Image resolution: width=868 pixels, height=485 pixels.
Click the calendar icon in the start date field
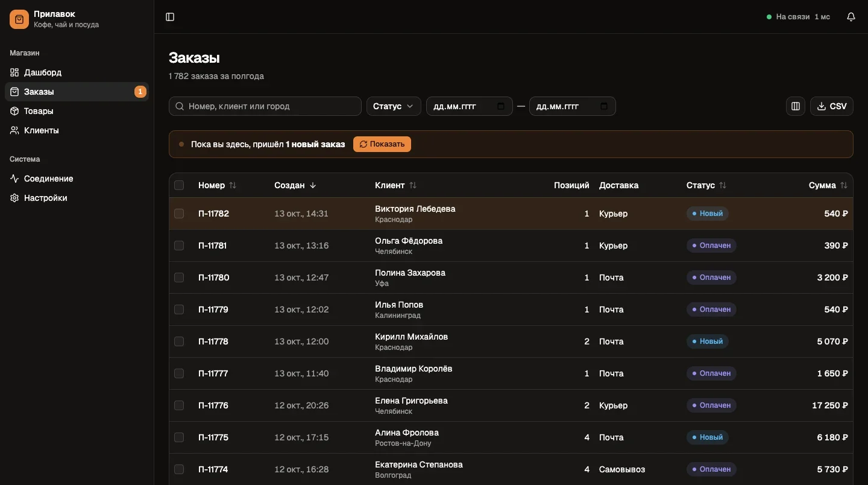click(501, 106)
